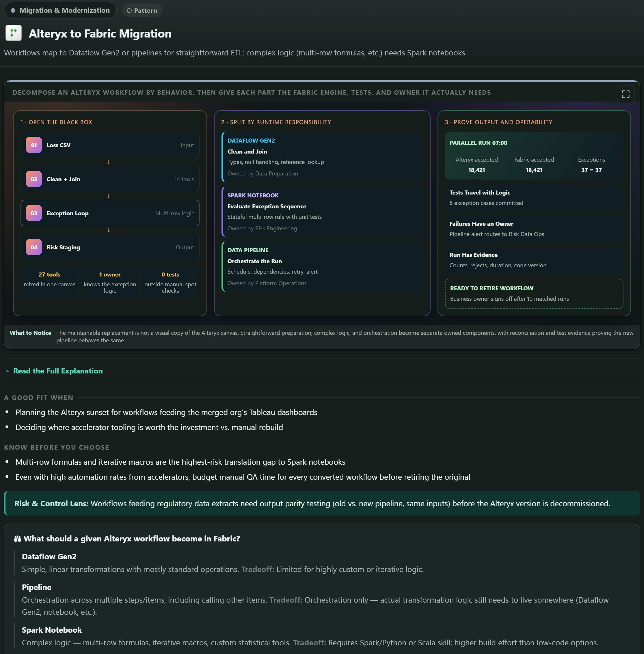The image size is (644, 654).
Task: Click the 02 Clean + Join step badge
Action: [x=34, y=179]
